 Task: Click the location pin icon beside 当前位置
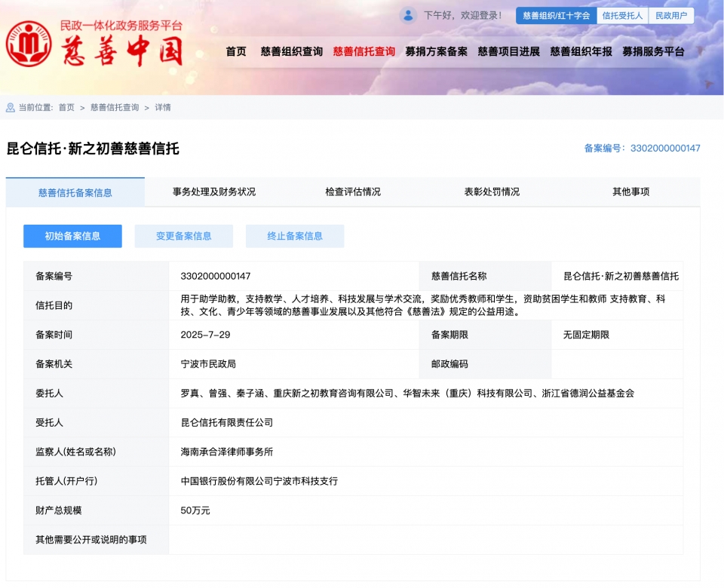(x=10, y=108)
